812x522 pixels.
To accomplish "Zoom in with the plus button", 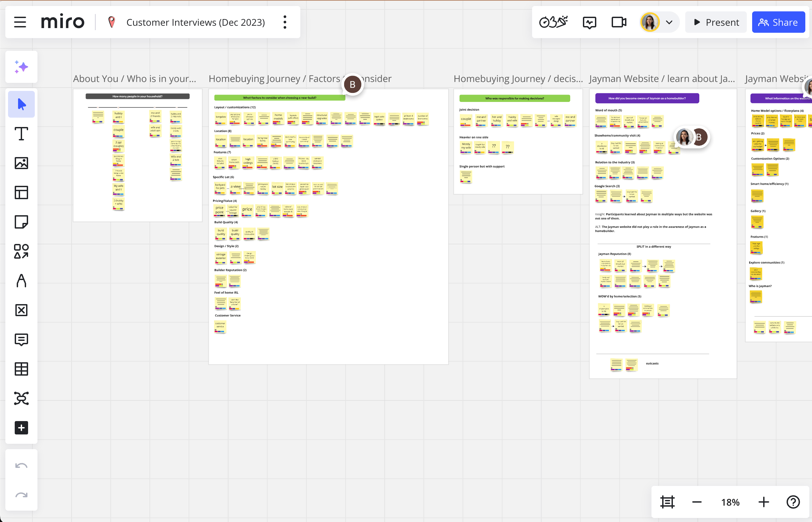I will coord(764,502).
